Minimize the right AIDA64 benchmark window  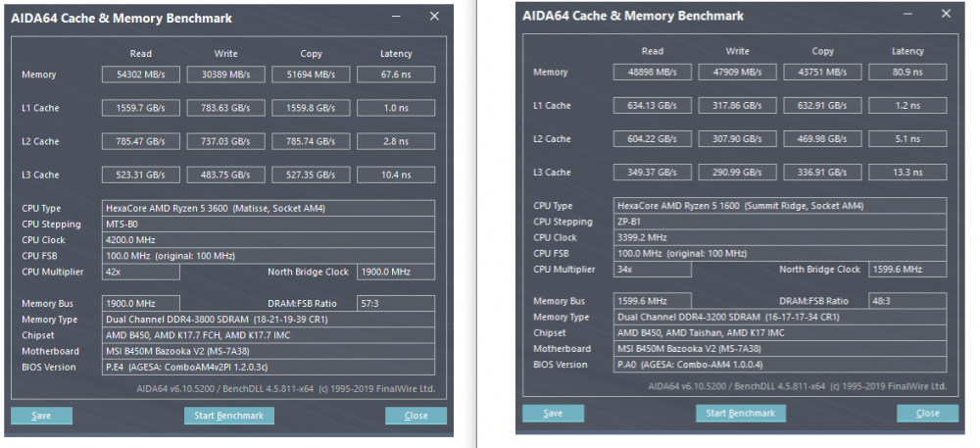click(906, 14)
